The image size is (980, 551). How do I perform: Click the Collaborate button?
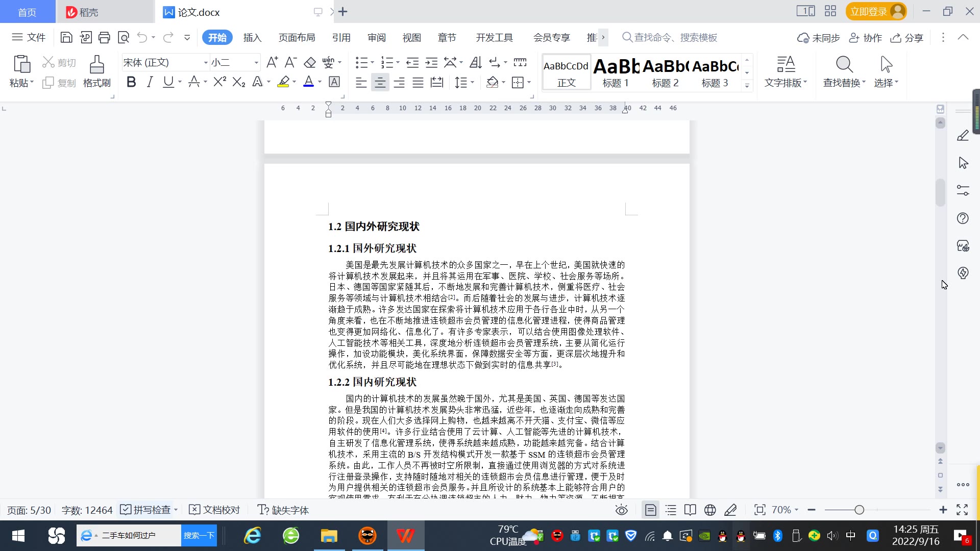[866, 38]
